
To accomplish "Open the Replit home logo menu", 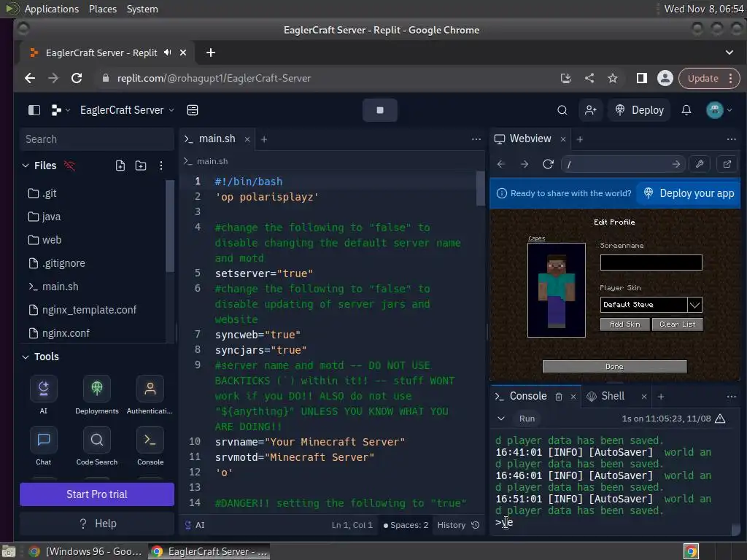I will pyautogui.click(x=60, y=110).
